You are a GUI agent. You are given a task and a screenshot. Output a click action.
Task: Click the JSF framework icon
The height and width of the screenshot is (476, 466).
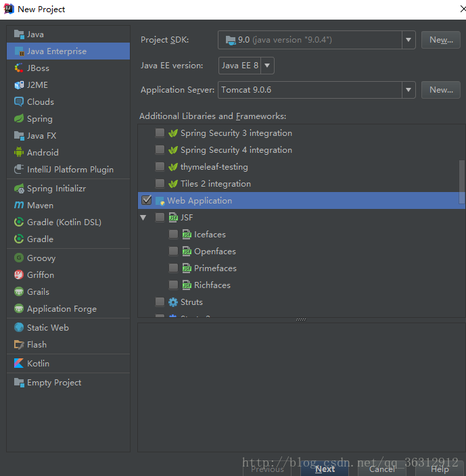coord(173,217)
